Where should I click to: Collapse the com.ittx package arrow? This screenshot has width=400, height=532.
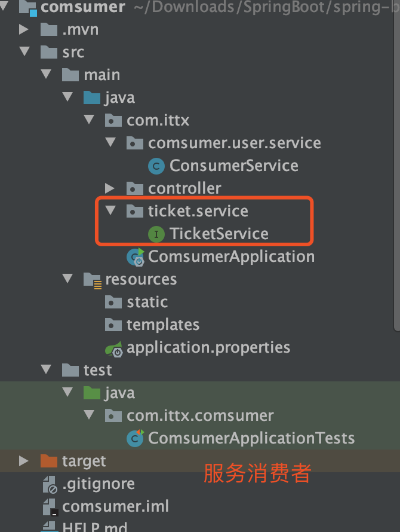click(x=89, y=120)
